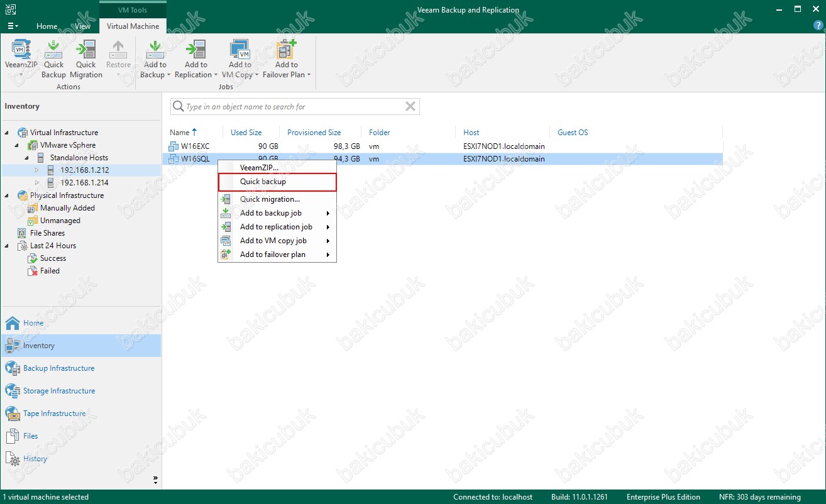
Task: Run Quick Backup from the ribbon
Action: (x=53, y=58)
